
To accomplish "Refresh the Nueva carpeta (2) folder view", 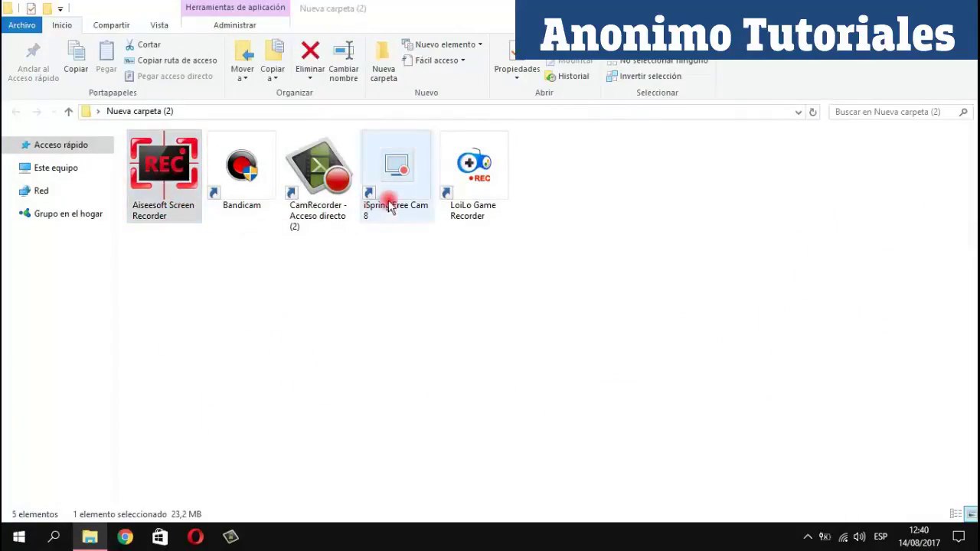I will click(x=813, y=112).
